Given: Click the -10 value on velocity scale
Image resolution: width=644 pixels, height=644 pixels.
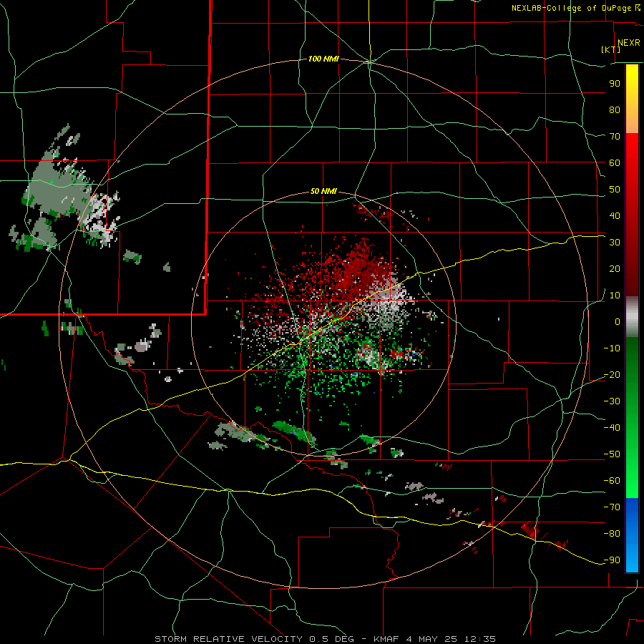Looking at the screenshot, I should tap(612, 348).
